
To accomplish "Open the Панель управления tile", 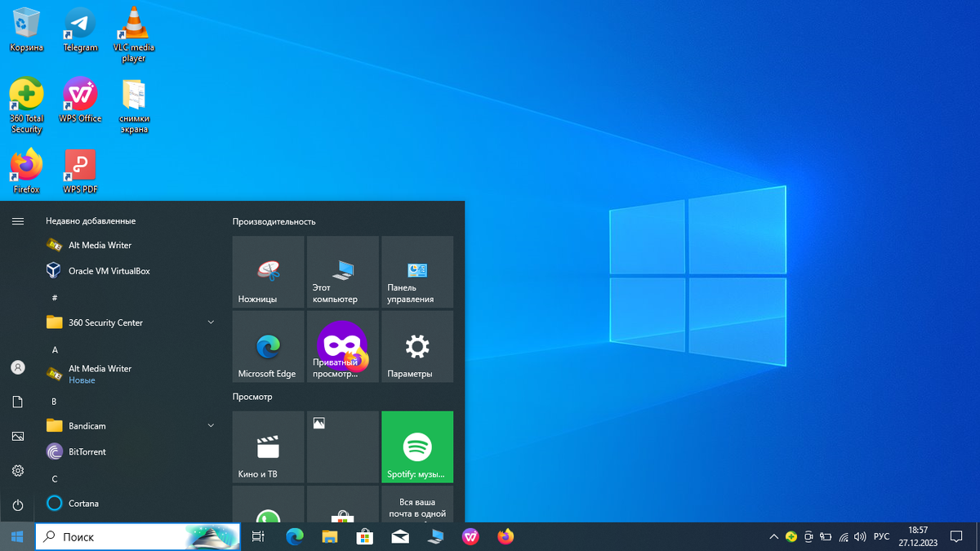I will 417,272.
